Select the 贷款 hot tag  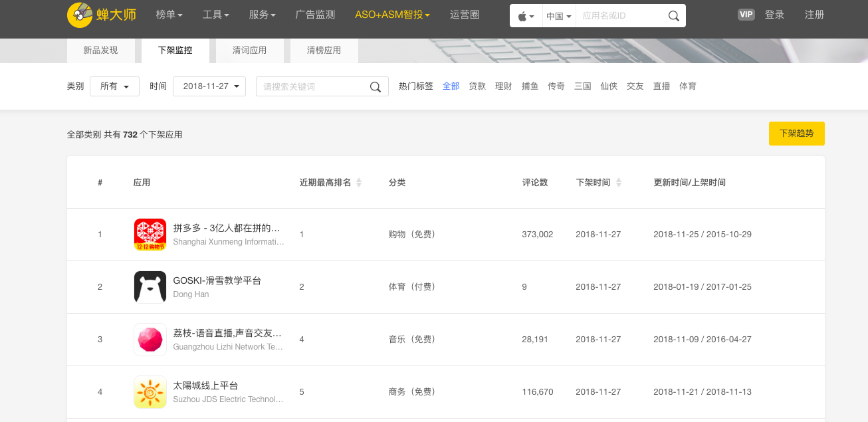click(x=477, y=86)
